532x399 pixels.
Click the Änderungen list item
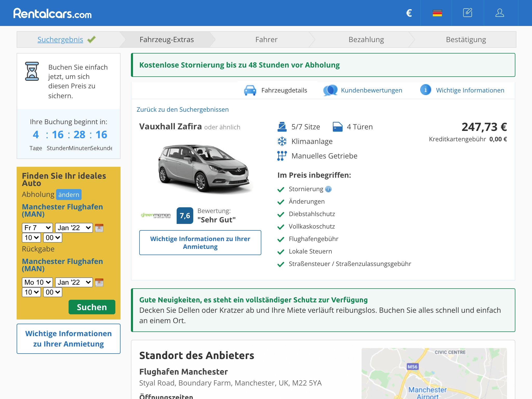307,202
